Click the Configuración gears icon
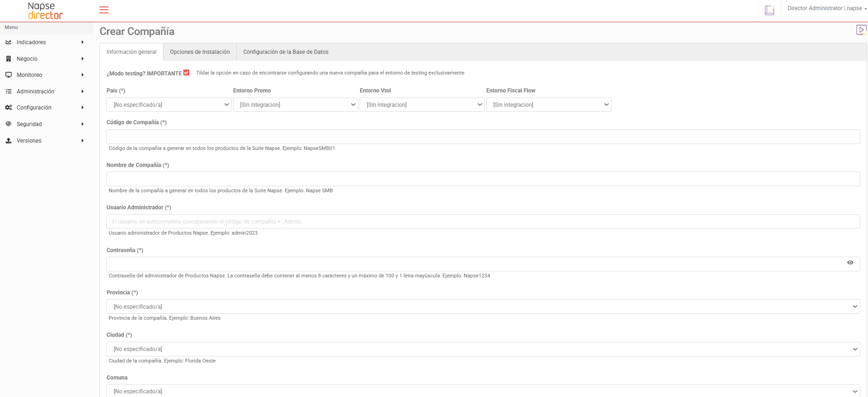Viewport: 868px width, 397px height. point(8,108)
